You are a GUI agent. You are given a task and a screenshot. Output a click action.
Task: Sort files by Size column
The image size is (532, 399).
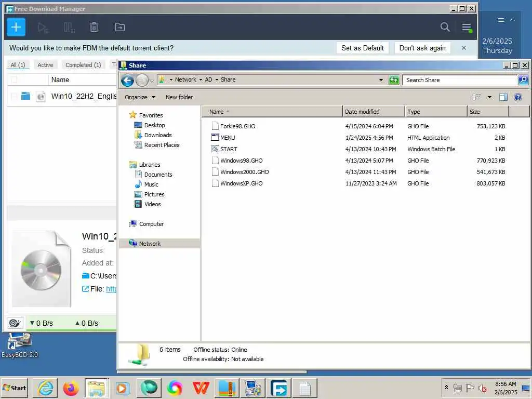point(488,112)
